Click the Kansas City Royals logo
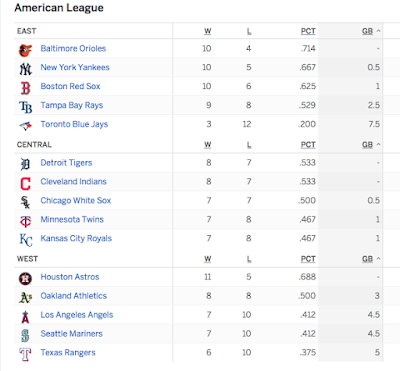 (26, 240)
